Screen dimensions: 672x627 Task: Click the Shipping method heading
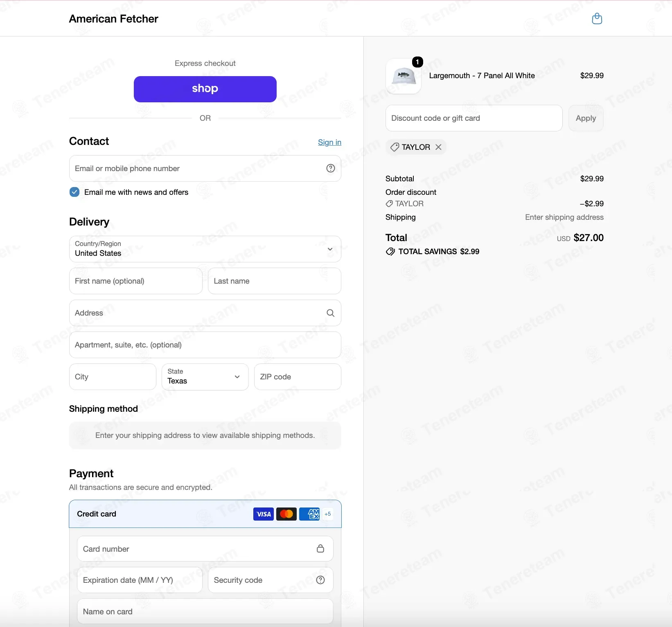(x=103, y=409)
